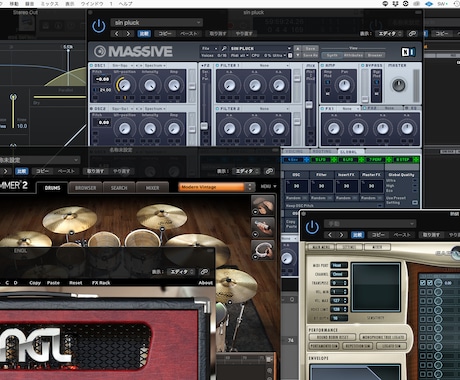Screen dimensions: 460x380
Task: Go to next preset in Massive plugin window
Action: (128, 34)
